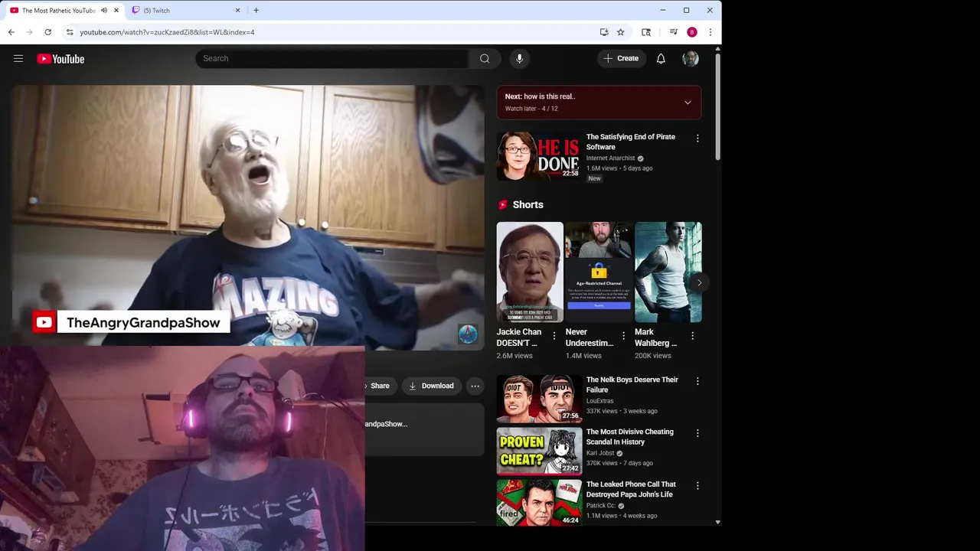Close the YouTube tab
Image resolution: width=980 pixels, height=551 pixels.
(x=116, y=11)
